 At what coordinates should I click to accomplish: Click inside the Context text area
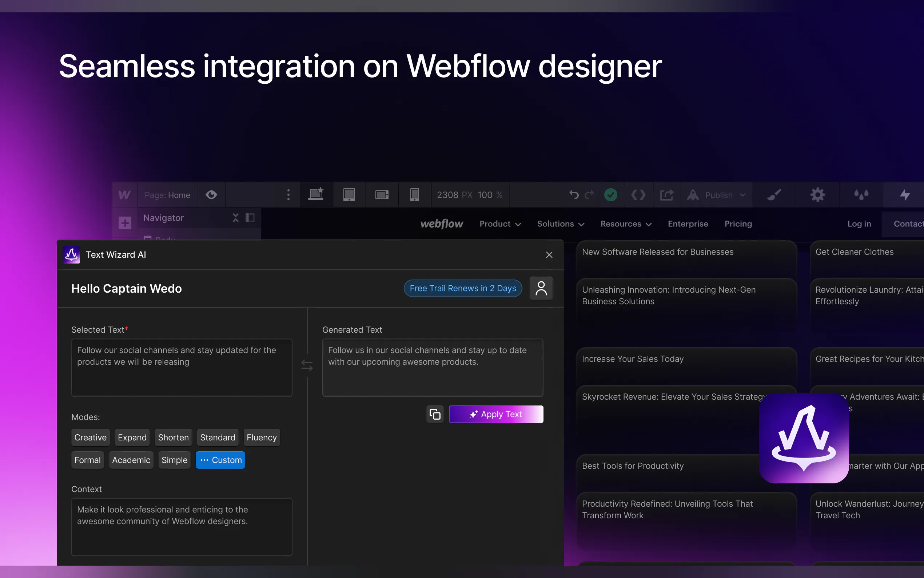pyautogui.click(x=182, y=527)
